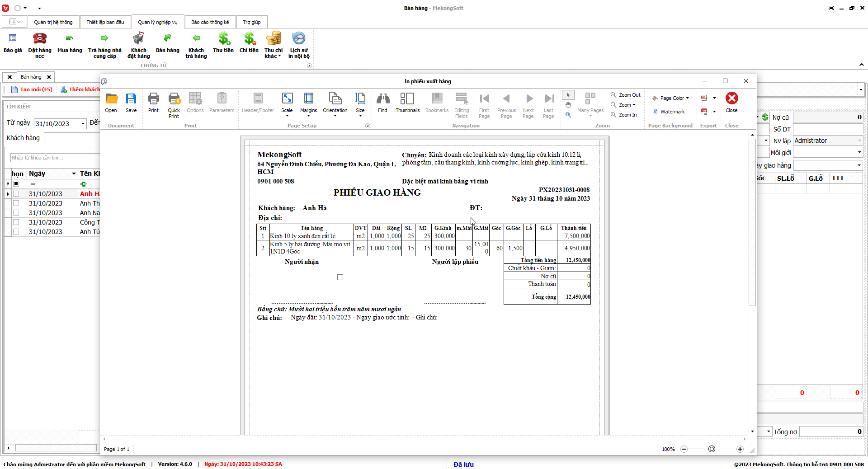Screen dimensions: 868x469
Task: Click the Số ĐT input field
Action: (x=828, y=129)
